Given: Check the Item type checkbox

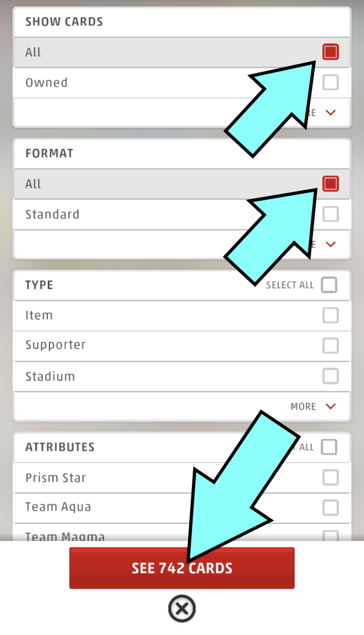Looking at the screenshot, I should [x=330, y=315].
